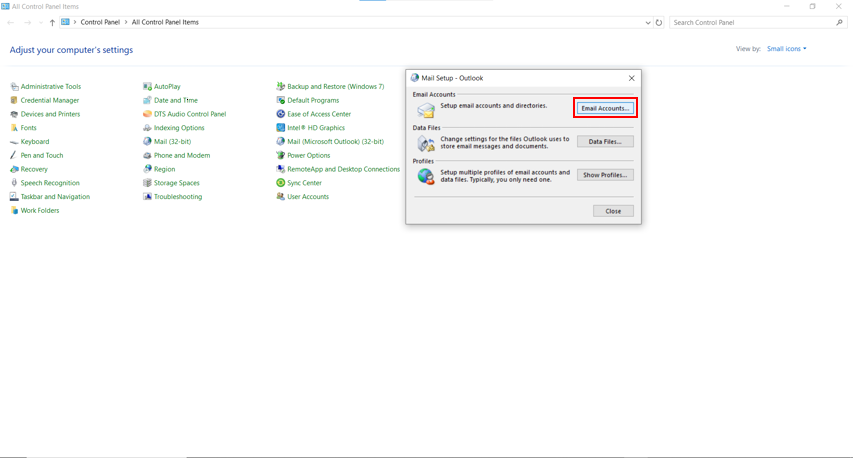Click the Email Accounts... button

[x=605, y=108]
